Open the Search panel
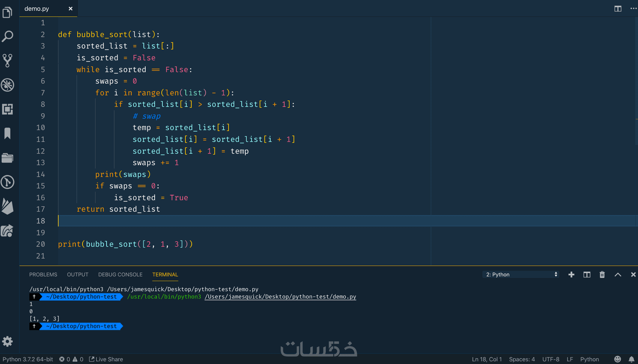The width and height of the screenshot is (638, 364). (8, 36)
